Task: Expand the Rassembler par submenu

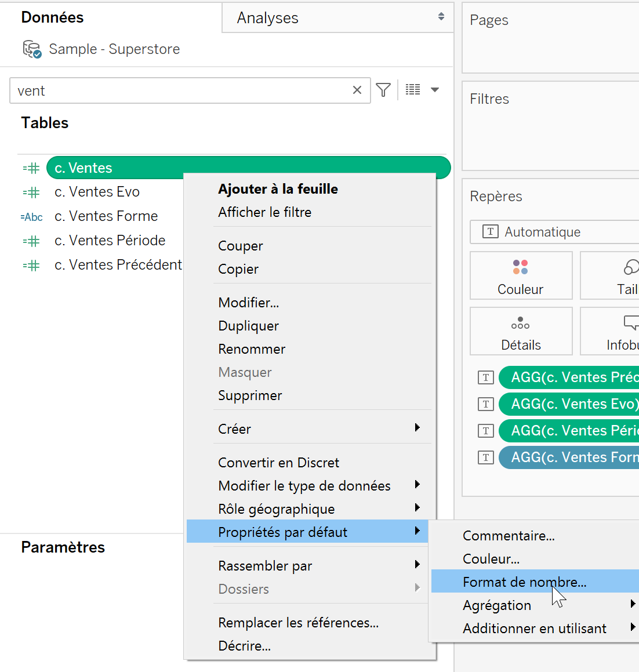Action: (307, 566)
